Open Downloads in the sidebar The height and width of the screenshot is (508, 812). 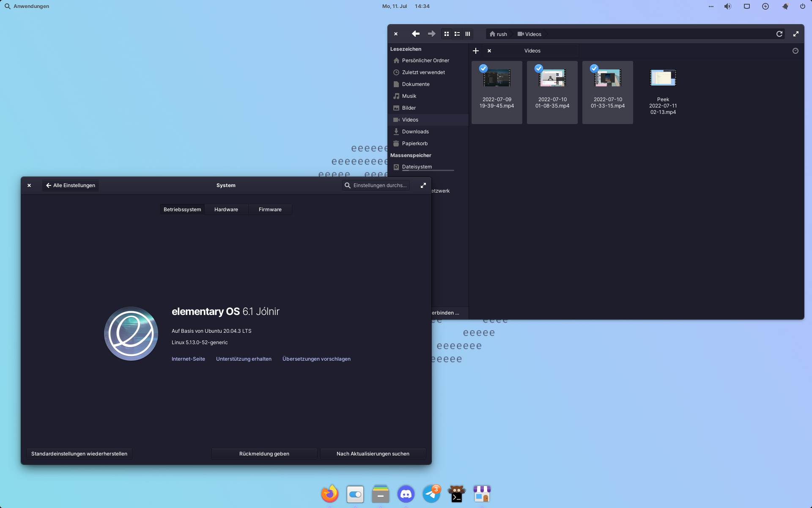point(428,132)
